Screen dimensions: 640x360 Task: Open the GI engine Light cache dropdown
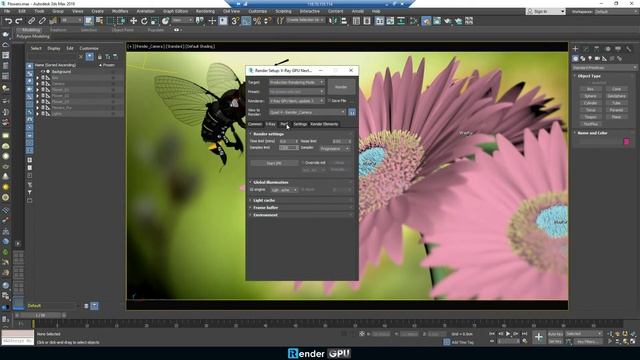284,190
